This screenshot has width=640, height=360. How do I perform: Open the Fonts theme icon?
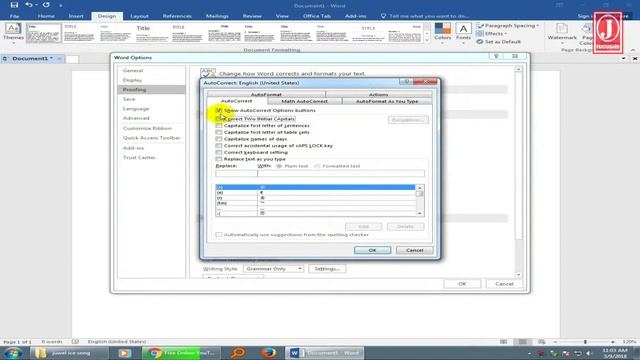tap(463, 32)
